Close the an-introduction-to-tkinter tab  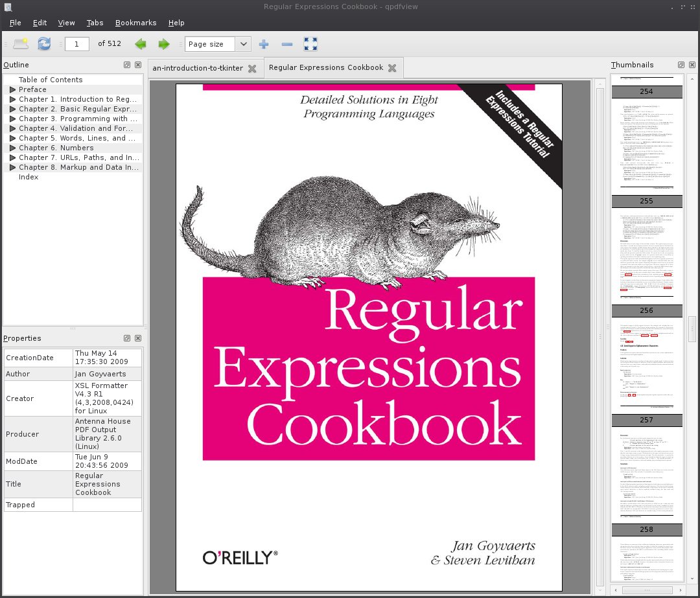[252, 68]
